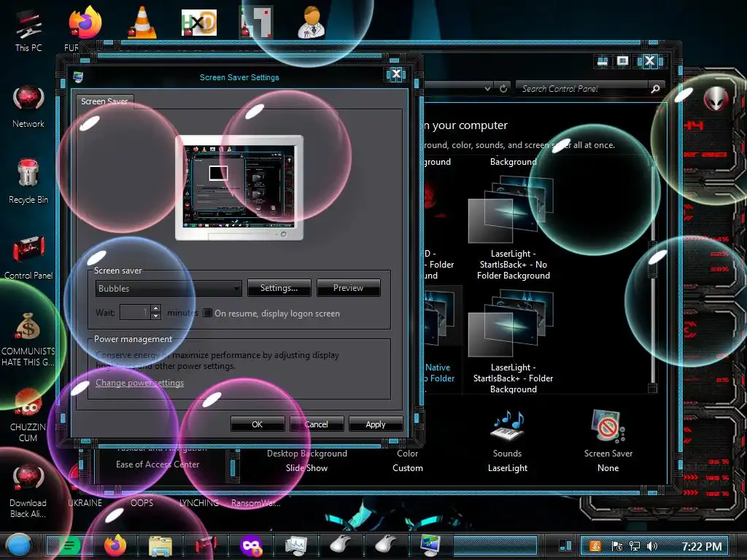
Task: Select LaserLight StartIsBack+ Folder Background theme
Action: click(513, 341)
